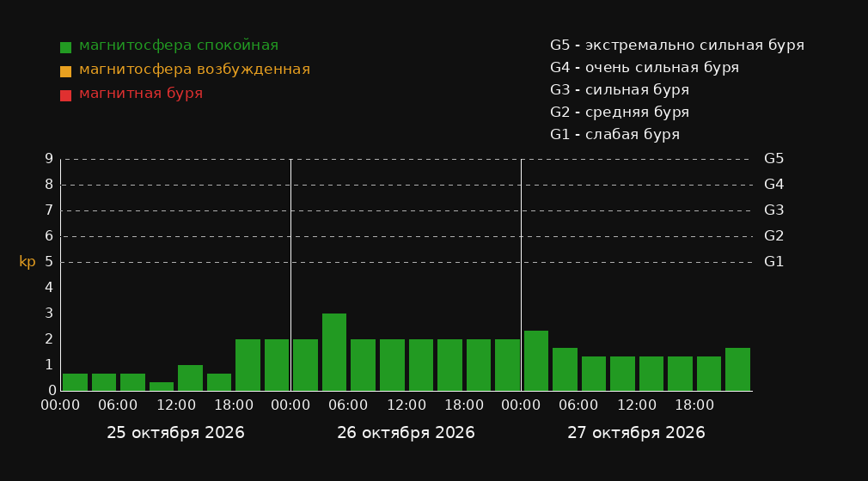Click the '26 октября 2026' date label
The image size is (868, 481).
click(x=406, y=433)
